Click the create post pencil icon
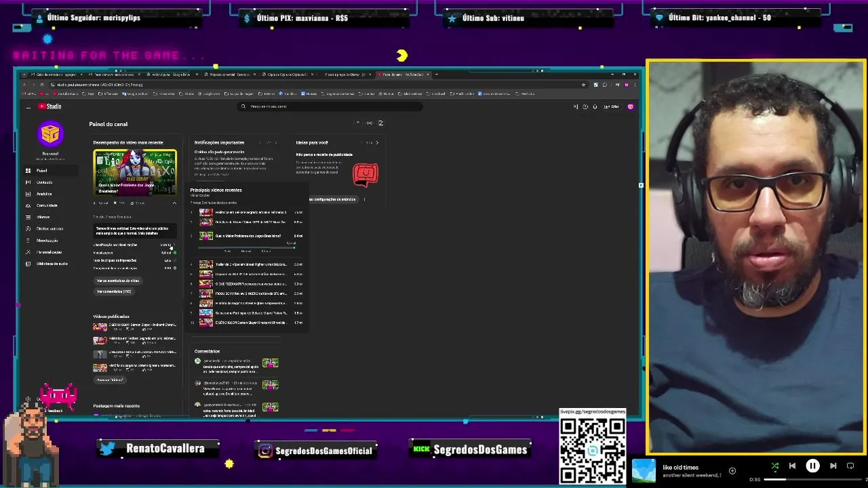 380,123
